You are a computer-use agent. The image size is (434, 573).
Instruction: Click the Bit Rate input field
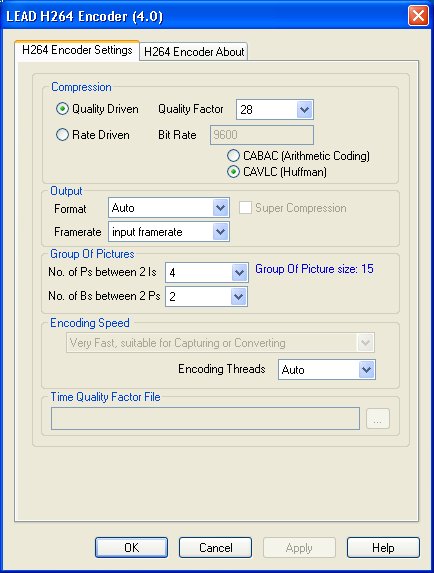coord(262,135)
